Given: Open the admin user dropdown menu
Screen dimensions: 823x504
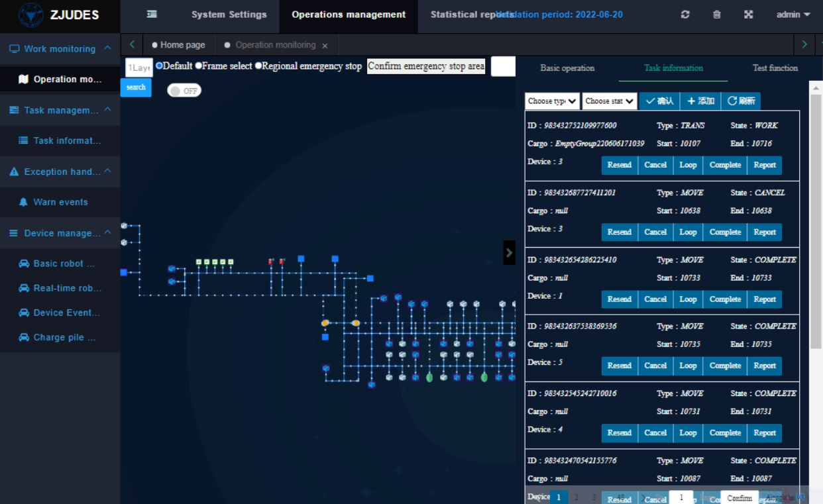Looking at the screenshot, I should [x=793, y=15].
